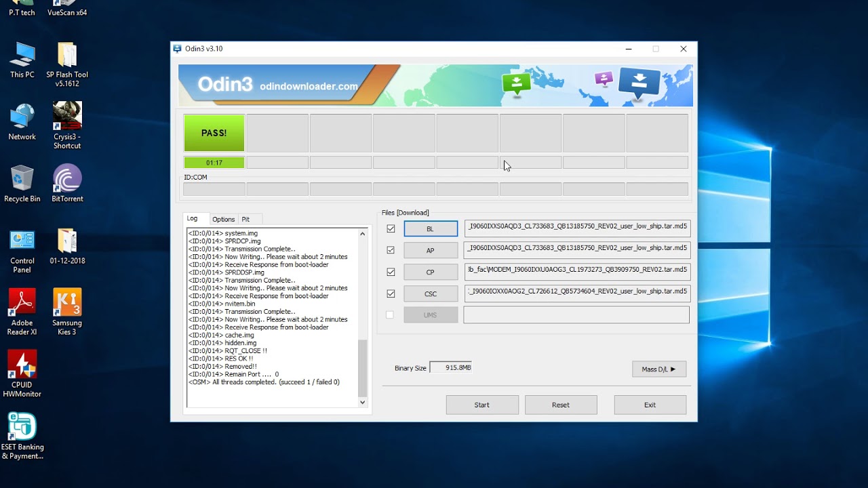Uncheck the BL file checkbox
Viewport: 868px width, 488px height.
click(391, 229)
